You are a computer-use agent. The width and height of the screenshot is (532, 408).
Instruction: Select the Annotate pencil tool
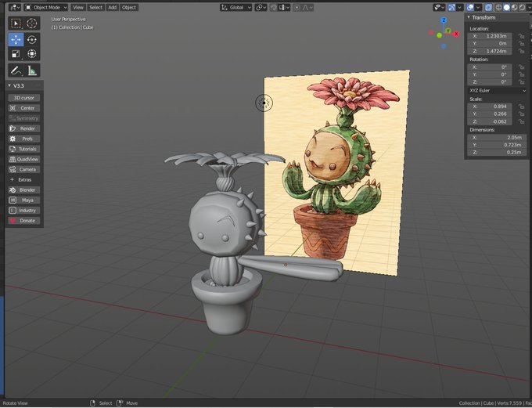[16, 70]
